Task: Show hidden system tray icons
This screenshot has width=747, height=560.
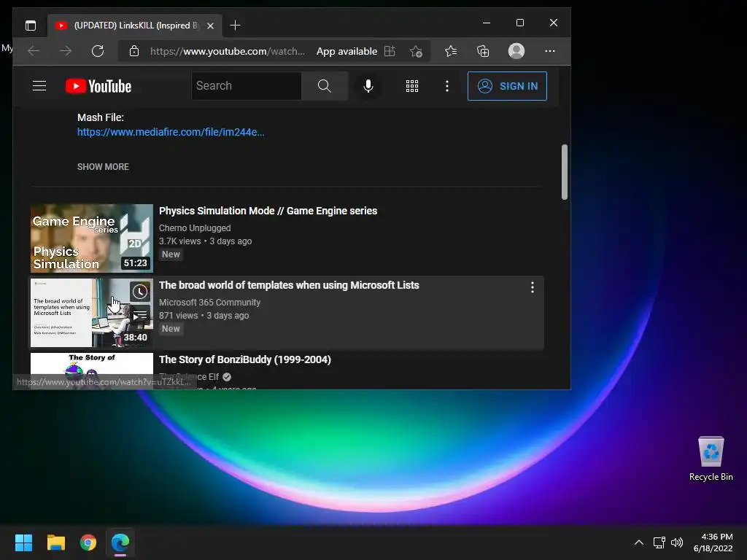Action: pyautogui.click(x=639, y=542)
